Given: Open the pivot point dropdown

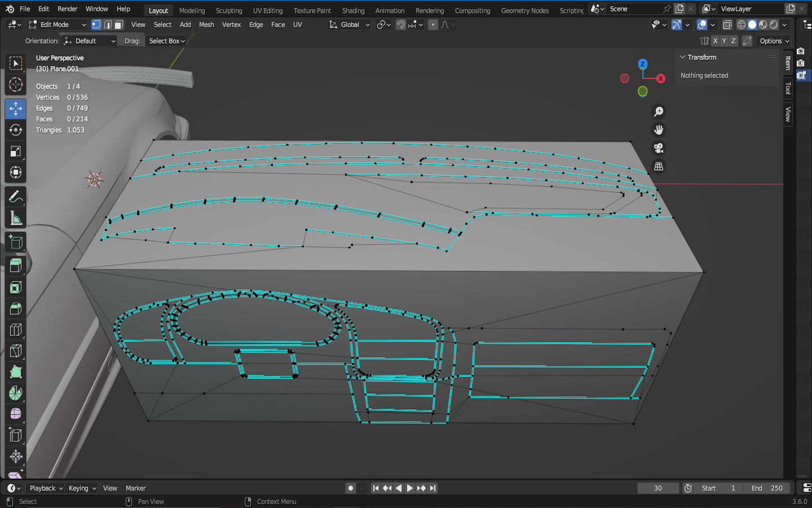Looking at the screenshot, I should point(384,25).
